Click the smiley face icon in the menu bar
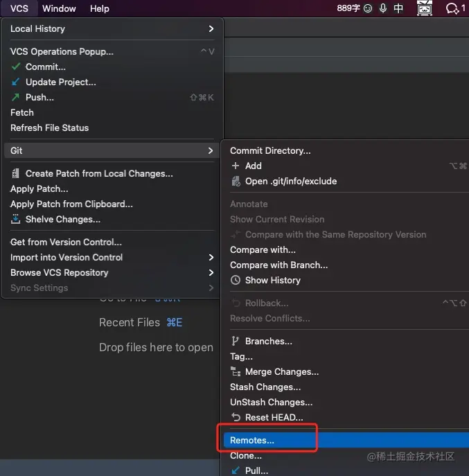The height and width of the screenshot is (476, 469). [x=368, y=8]
